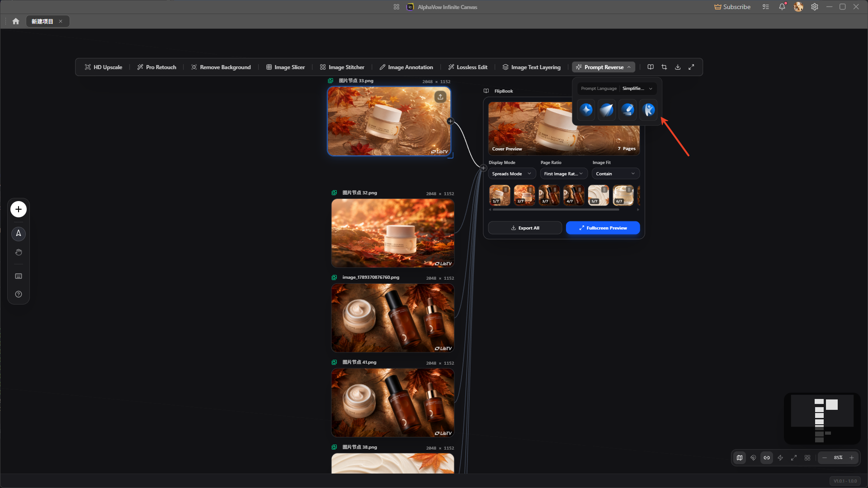Image resolution: width=868 pixels, height=488 pixels.
Task: Open keyboard shortcuts from left sidebar
Action: pos(19,276)
